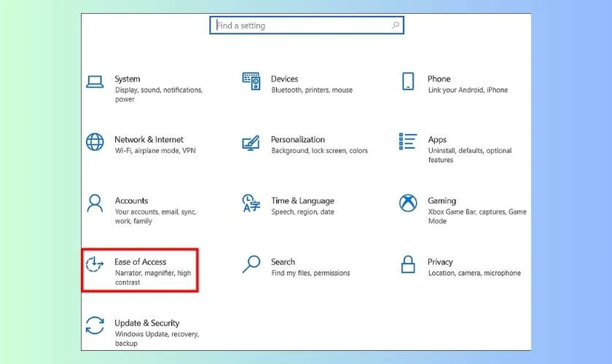Open Personalization title
The width and height of the screenshot is (612, 364).
click(298, 139)
